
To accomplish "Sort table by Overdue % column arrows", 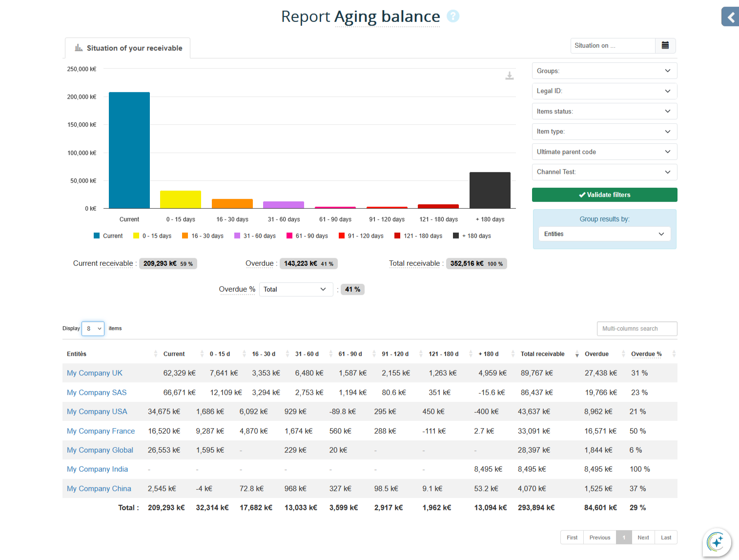I will pyautogui.click(x=674, y=354).
